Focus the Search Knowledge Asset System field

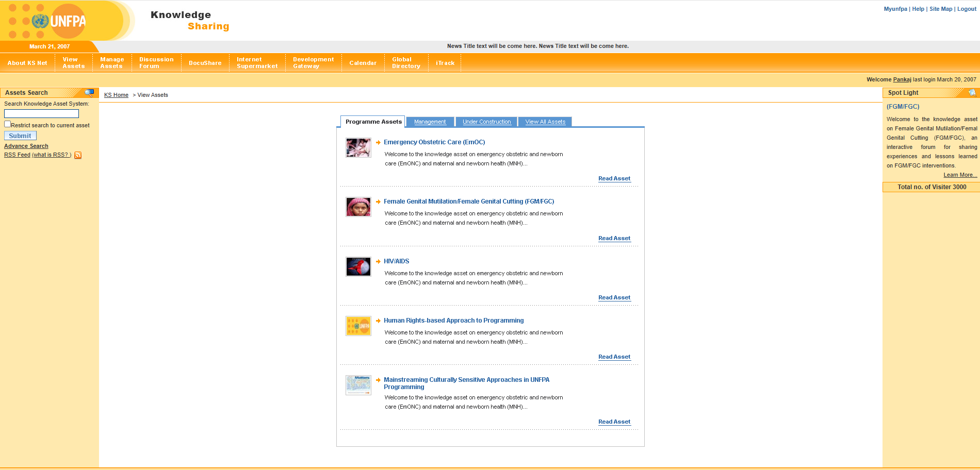[41, 114]
